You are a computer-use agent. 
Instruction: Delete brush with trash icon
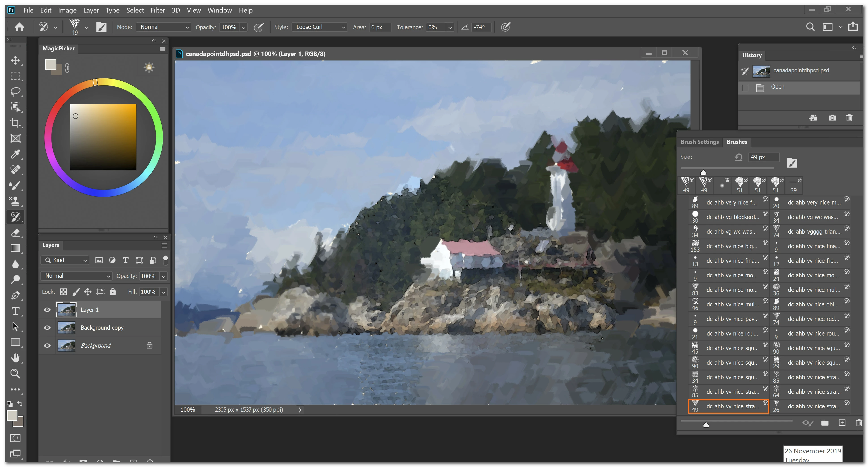859,423
